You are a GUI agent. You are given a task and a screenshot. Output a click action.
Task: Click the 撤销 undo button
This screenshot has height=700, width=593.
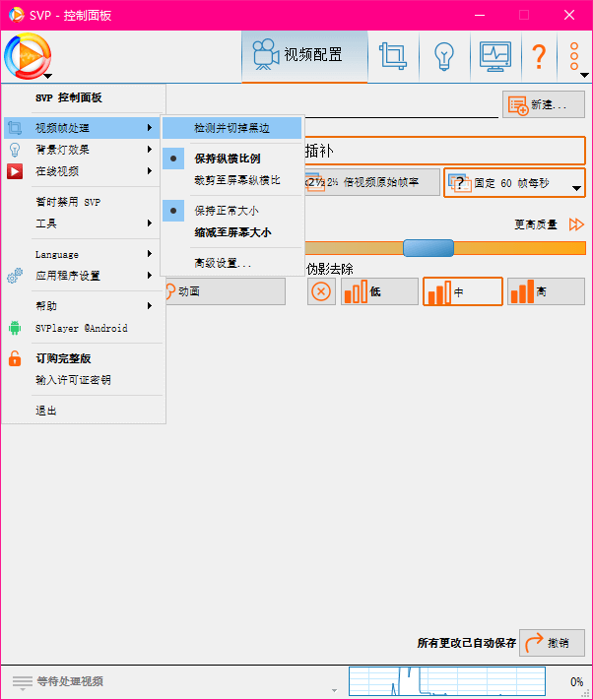click(x=552, y=643)
